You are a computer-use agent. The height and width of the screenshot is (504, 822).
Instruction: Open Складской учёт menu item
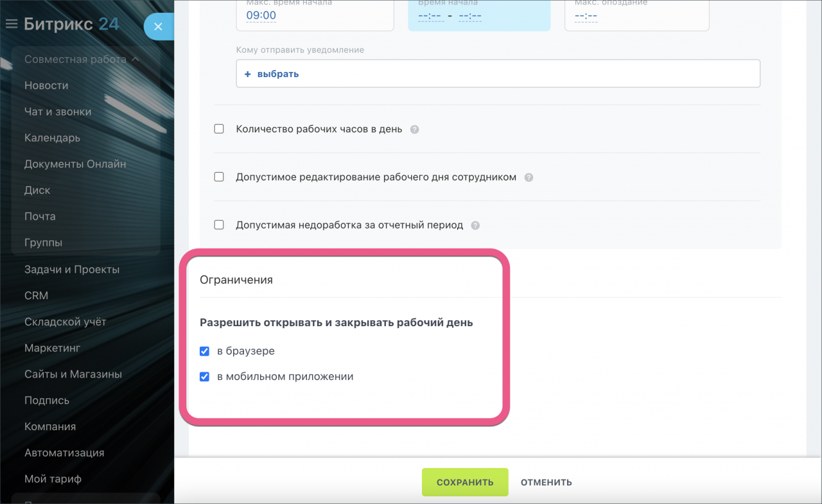(66, 322)
